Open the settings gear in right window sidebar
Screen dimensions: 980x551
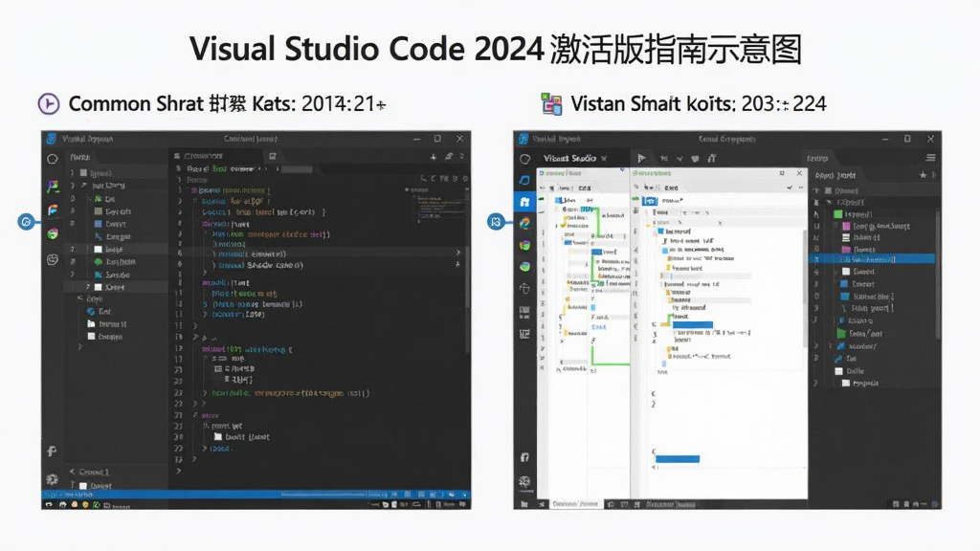point(524,482)
